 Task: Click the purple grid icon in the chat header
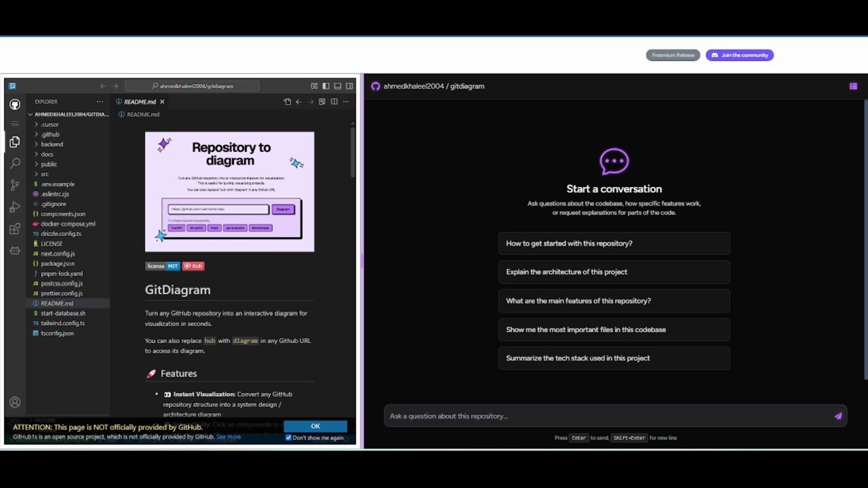pos(853,86)
